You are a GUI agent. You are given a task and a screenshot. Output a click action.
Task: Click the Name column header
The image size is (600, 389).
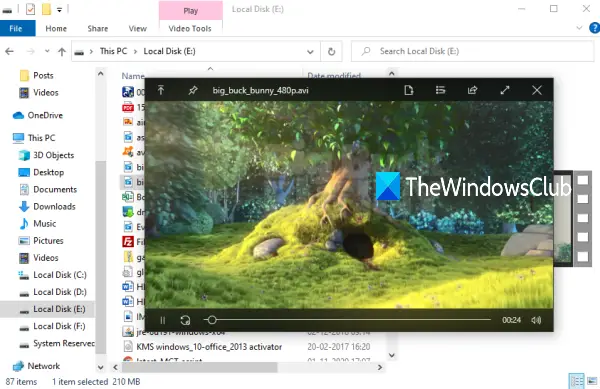(133, 76)
